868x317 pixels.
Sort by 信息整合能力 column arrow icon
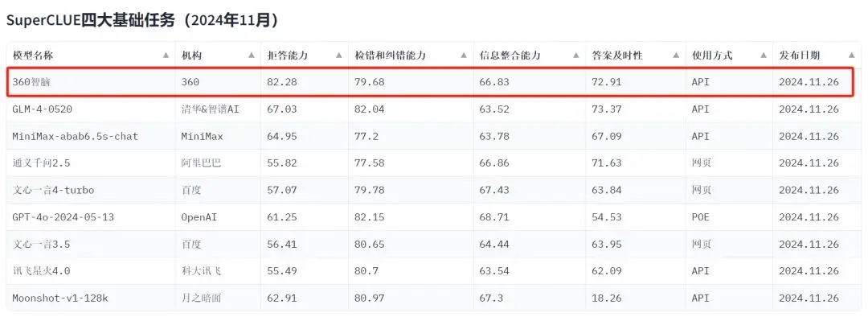pos(576,56)
